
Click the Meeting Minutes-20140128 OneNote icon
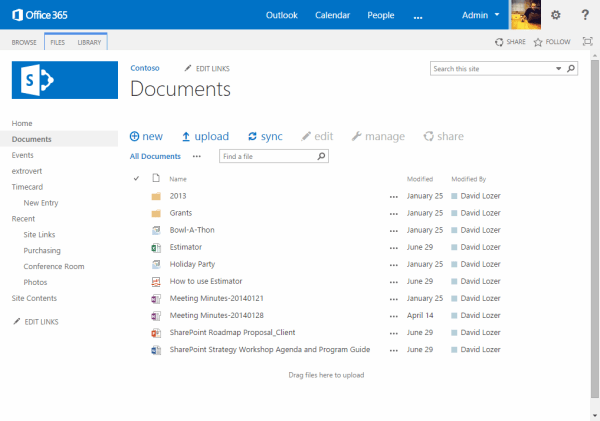click(156, 315)
